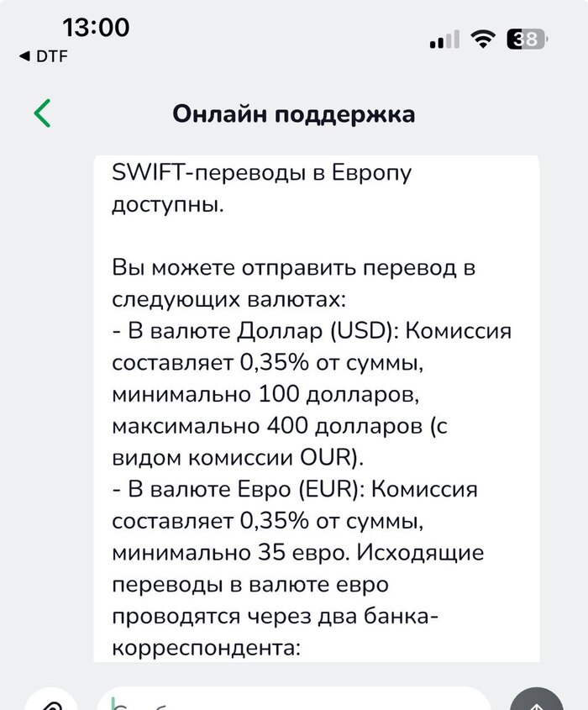The width and height of the screenshot is (588, 710).
Task: Tap the cellular signal bars icon
Action: point(444,39)
